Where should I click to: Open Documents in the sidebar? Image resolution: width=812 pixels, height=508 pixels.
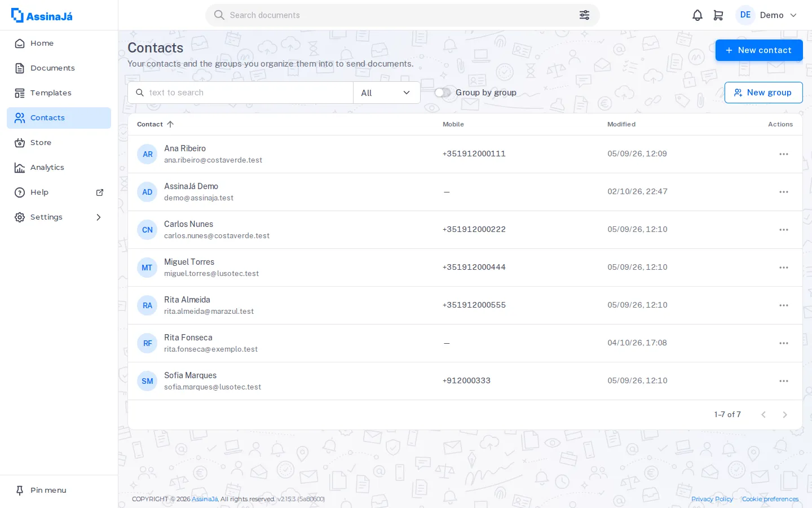click(x=59, y=68)
